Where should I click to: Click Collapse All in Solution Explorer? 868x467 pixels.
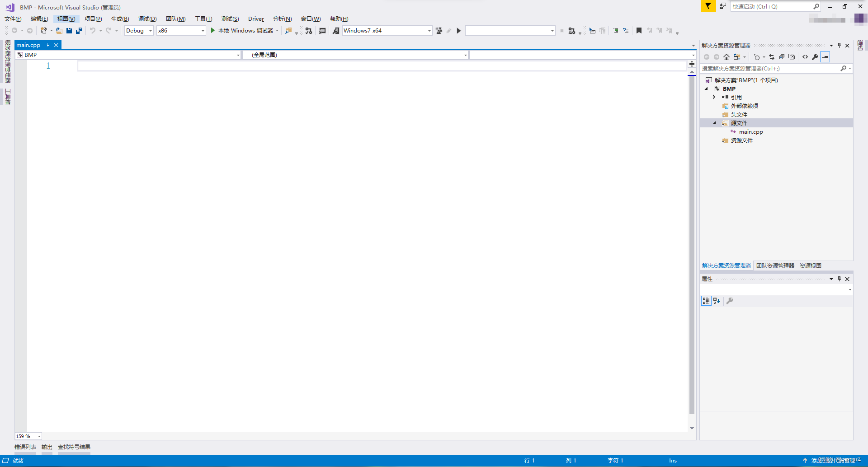pos(782,57)
